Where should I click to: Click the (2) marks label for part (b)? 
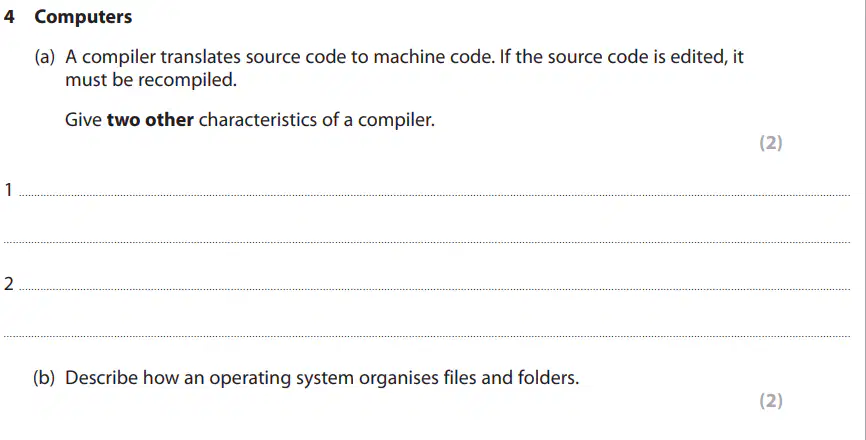click(x=771, y=400)
